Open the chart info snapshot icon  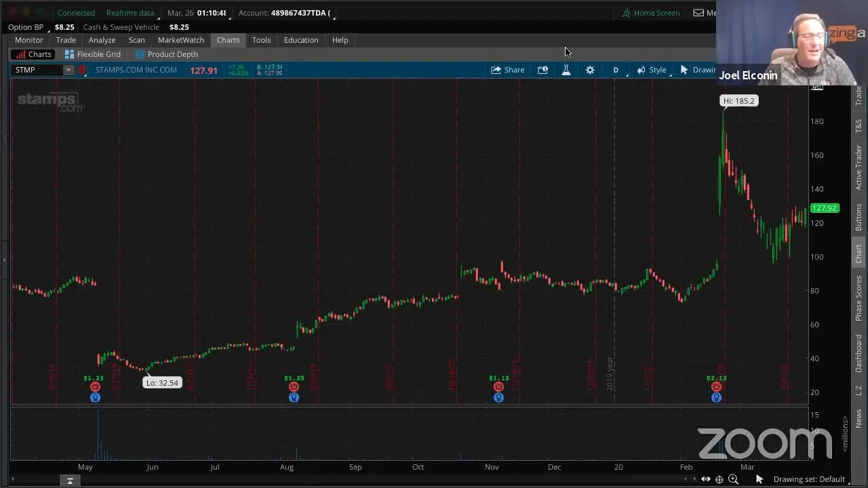pos(542,70)
